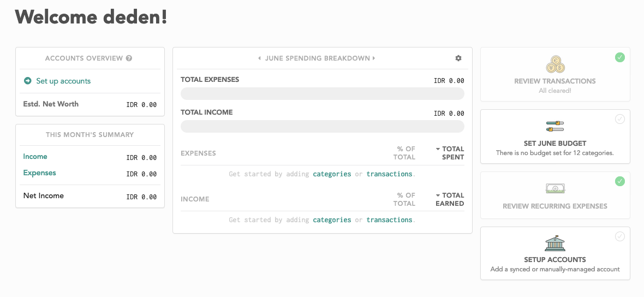Go to previous month with left arrow
Viewport: 644px width, 297px height.
(x=259, y=58)
